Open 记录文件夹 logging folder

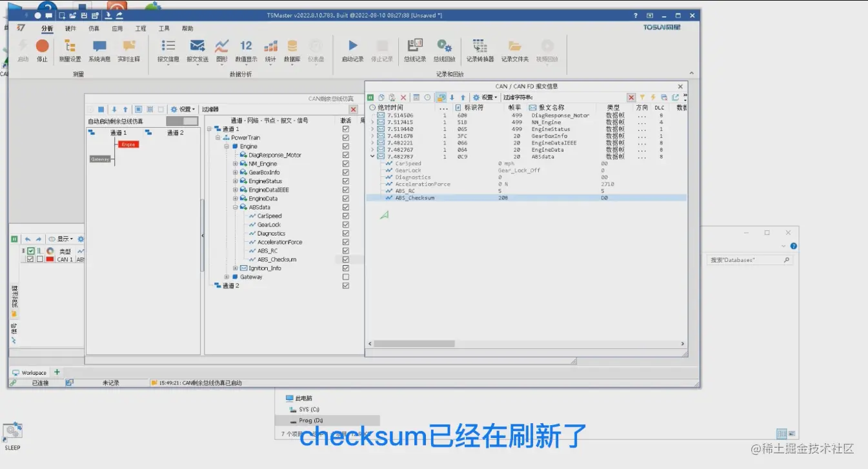tap(515, 50)
